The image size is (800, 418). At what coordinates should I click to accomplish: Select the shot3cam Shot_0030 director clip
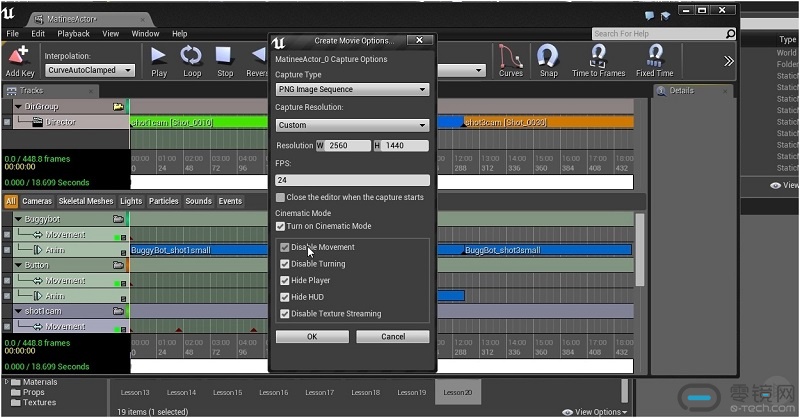pyautogui.click(x=549, y=122)
